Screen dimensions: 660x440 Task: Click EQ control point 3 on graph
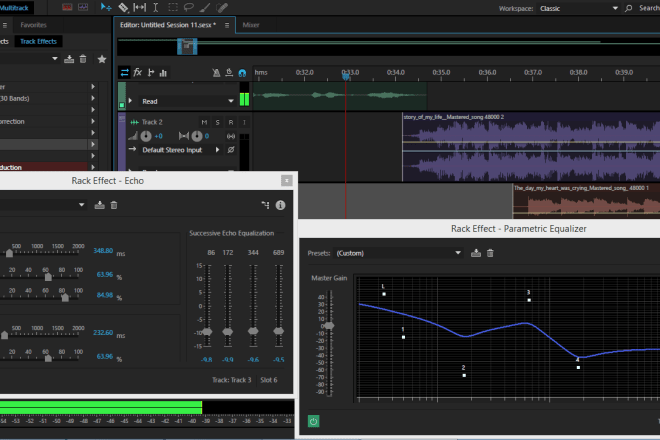coord(529,300)
